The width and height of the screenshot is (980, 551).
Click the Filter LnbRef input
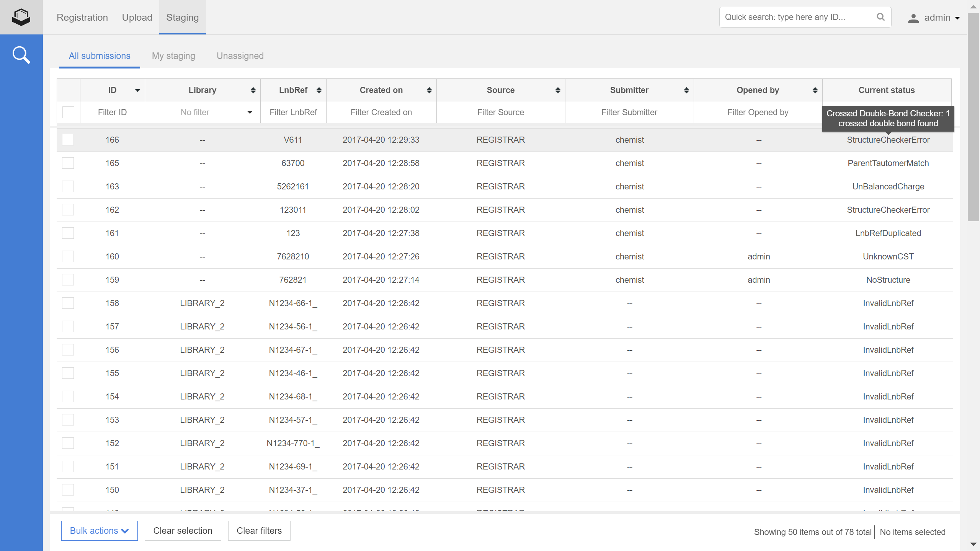click(x=293, y=112)
